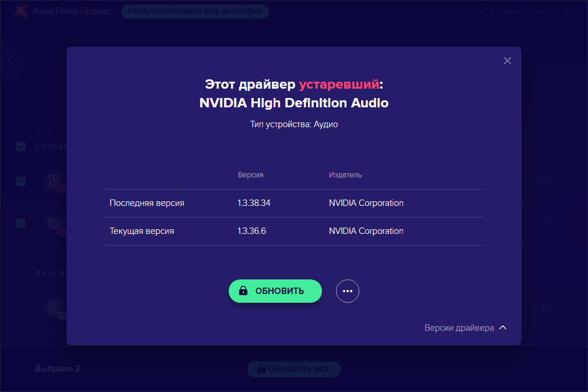Viewport: 588px width, 392px height.
Task: Expand the display driver row chevron
Action: tap(544, 223)
